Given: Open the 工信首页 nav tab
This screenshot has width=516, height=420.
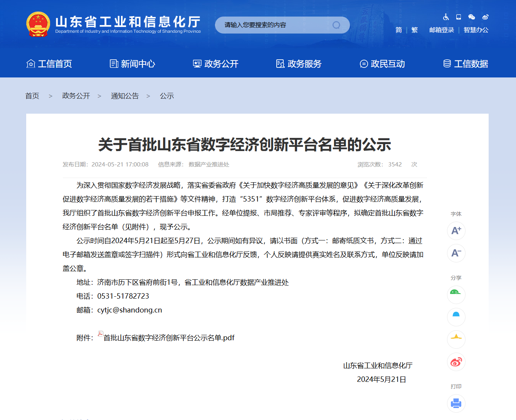Looking at the screenshot, I should pyautogui.click(x=49, y=64).
